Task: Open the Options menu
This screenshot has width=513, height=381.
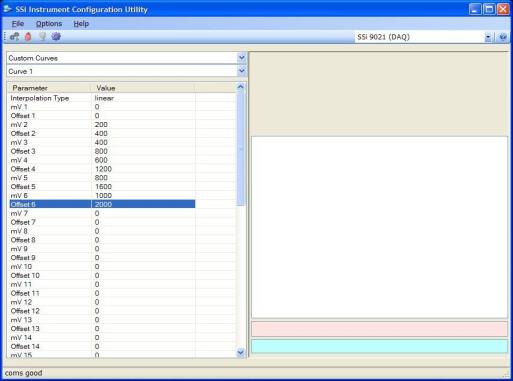Action: 49,24
